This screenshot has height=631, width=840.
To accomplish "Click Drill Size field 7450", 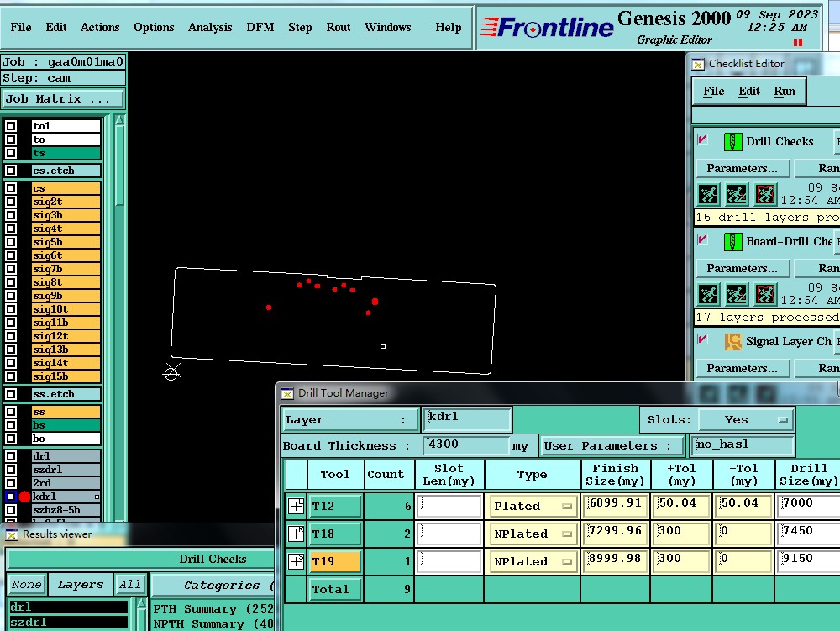I will [x=809, y=533].
